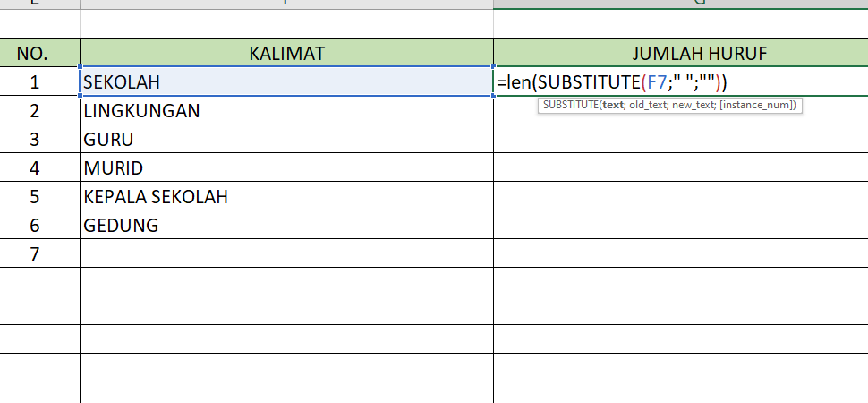The width and height of the screenshot is (868, 403).
Task: Click the NO. header cell
Action: 33,54
